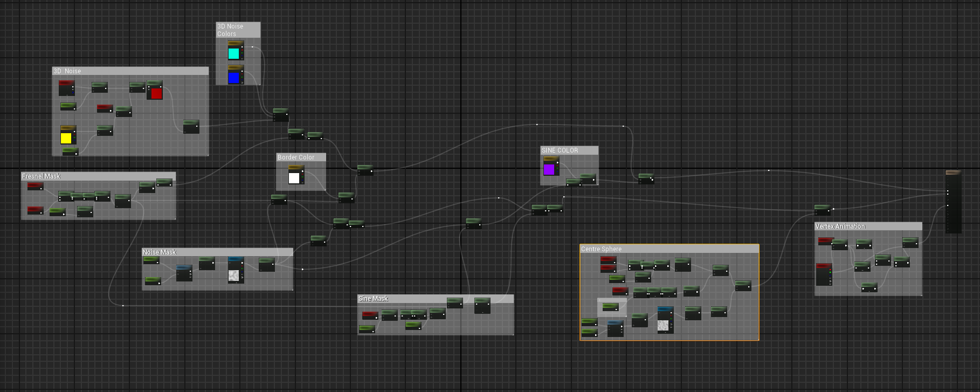Click the white Border Color swatch node
This screenshot has height=392, width=980.
tap(294, 177)
